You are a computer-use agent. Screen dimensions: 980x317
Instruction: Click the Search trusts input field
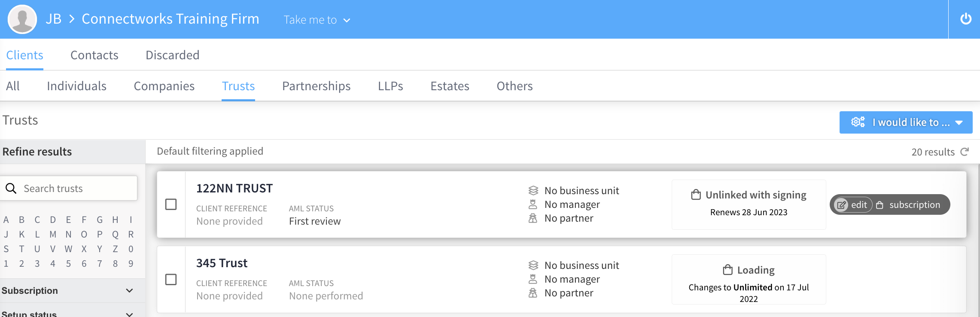[x=77, y=189]
